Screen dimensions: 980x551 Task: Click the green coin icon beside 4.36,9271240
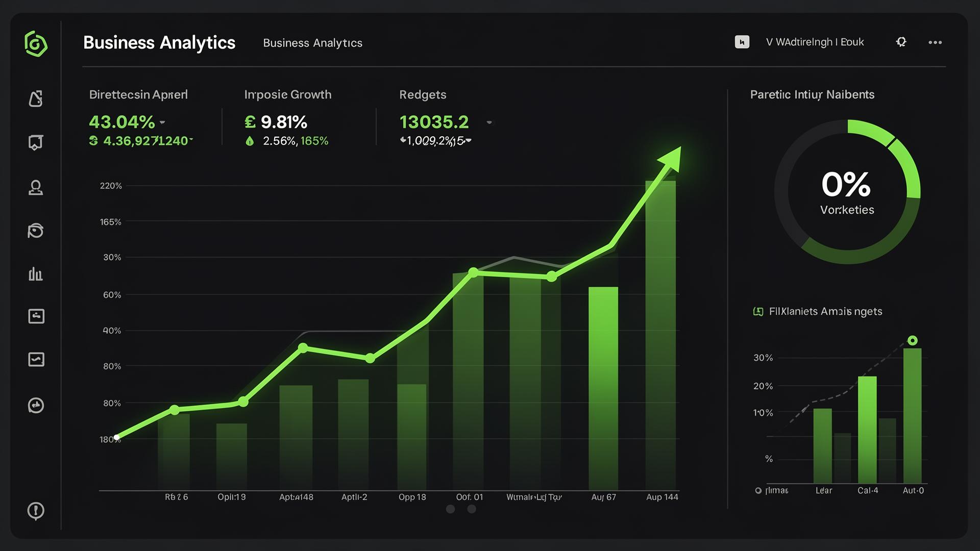coord(93,141)
